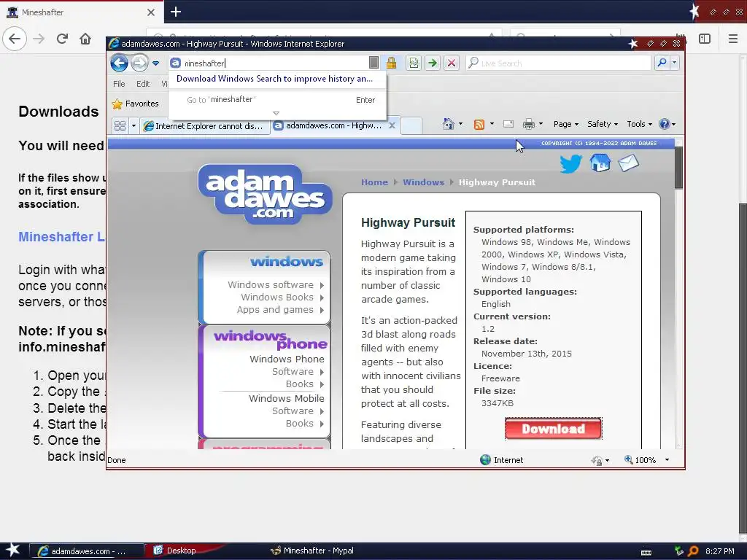
Task: Click the Mypal browser back button
Action: point(15,39)
